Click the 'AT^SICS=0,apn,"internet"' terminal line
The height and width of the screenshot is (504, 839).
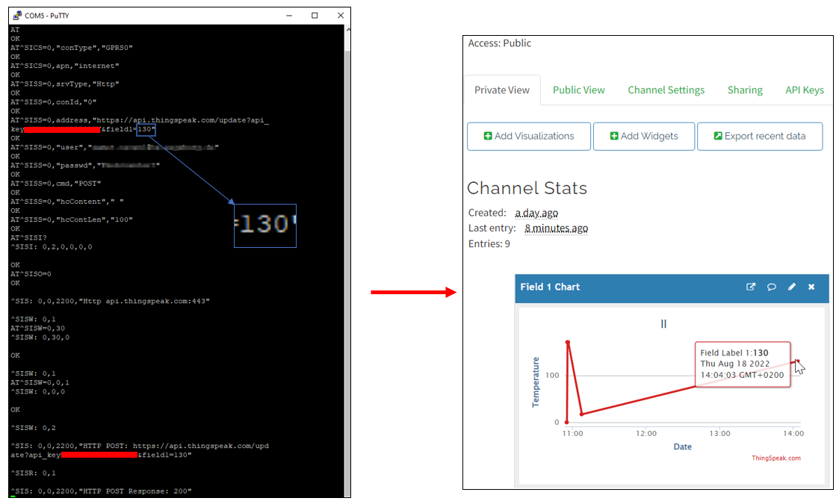coord(65,66)
